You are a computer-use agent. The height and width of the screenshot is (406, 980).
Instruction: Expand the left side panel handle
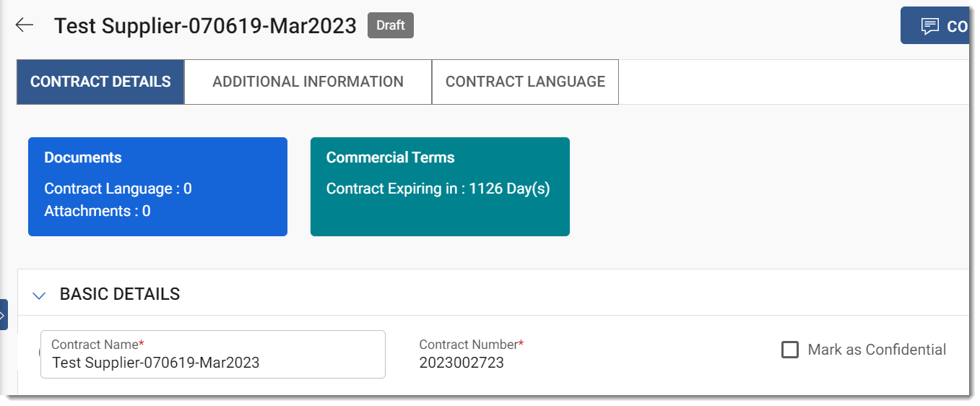[3, 315]
